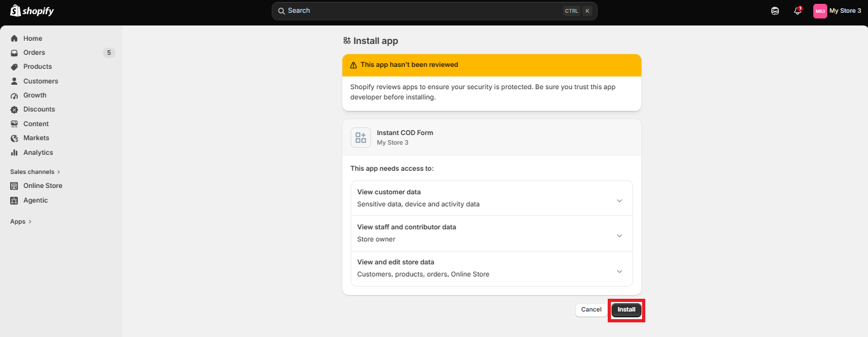This screenshot has width=868, height=337.
Task: Focus the Search field
Action: [435, 11]
